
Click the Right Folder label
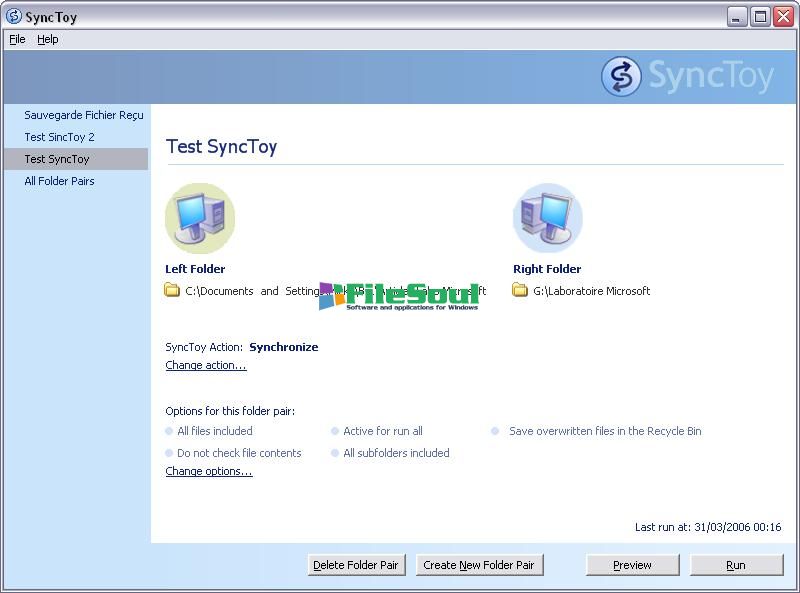[547, 269]
